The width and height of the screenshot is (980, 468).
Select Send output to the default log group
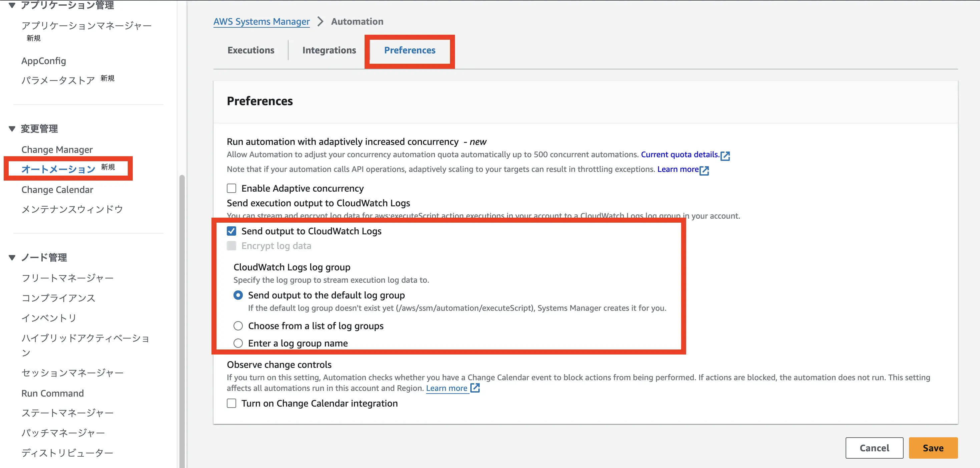pos(238,295)
